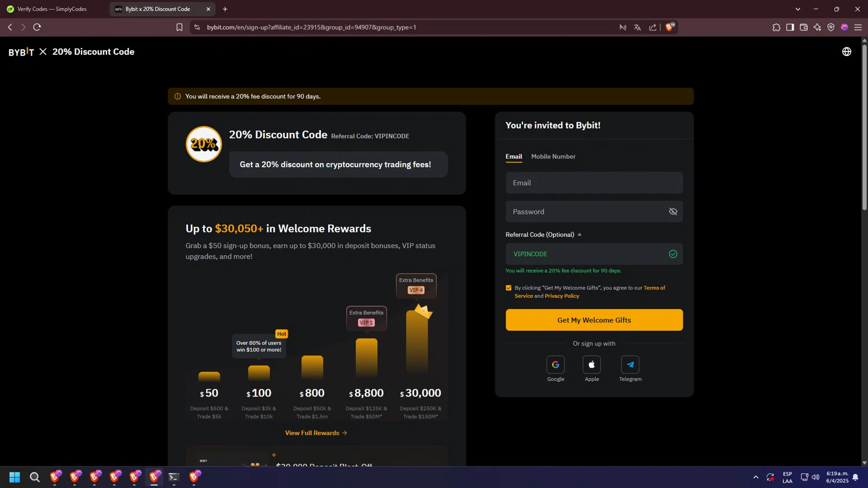The image size is (868, 488).
Task: Open the language globe selector
Action: (x=847, y=52)
